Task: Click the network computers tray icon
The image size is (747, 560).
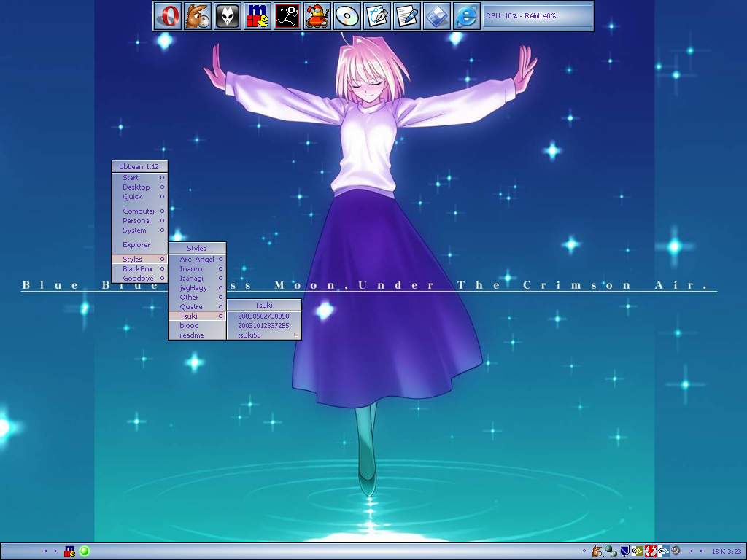Action: [x=611, y=551]
